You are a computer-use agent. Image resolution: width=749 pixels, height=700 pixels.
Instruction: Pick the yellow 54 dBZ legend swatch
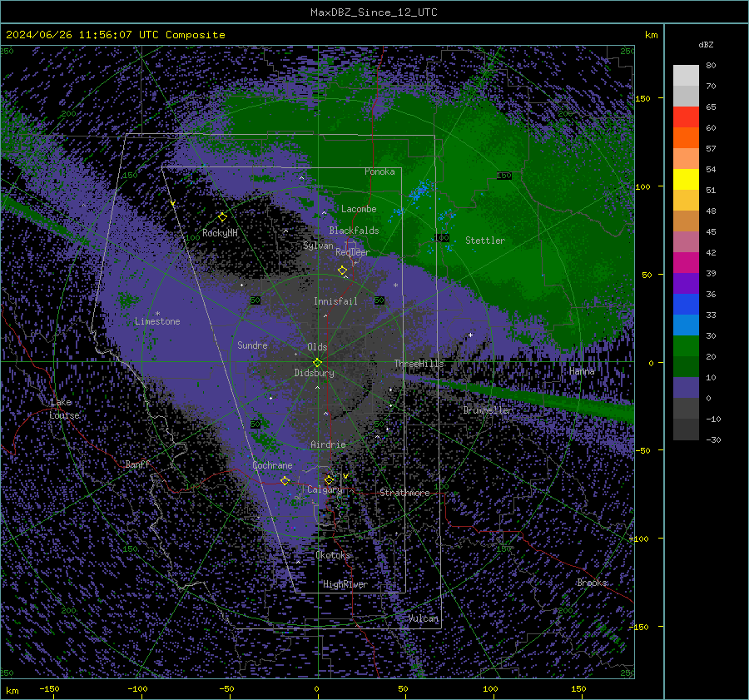click(x=686, y=179)
